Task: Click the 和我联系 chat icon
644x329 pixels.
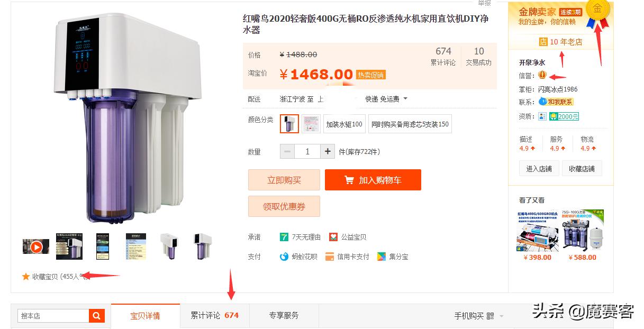Action: click(542, 102)
